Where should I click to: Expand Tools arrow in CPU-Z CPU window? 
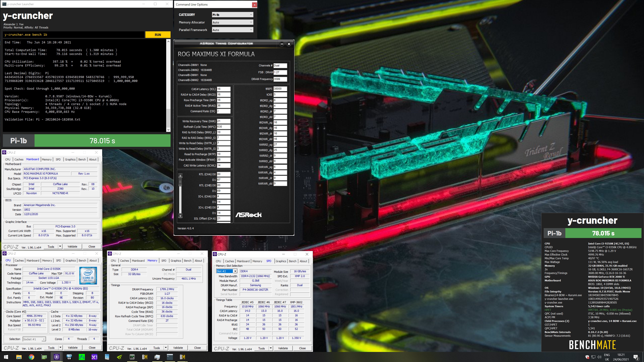pyautogui.click(x=60, y=348)
